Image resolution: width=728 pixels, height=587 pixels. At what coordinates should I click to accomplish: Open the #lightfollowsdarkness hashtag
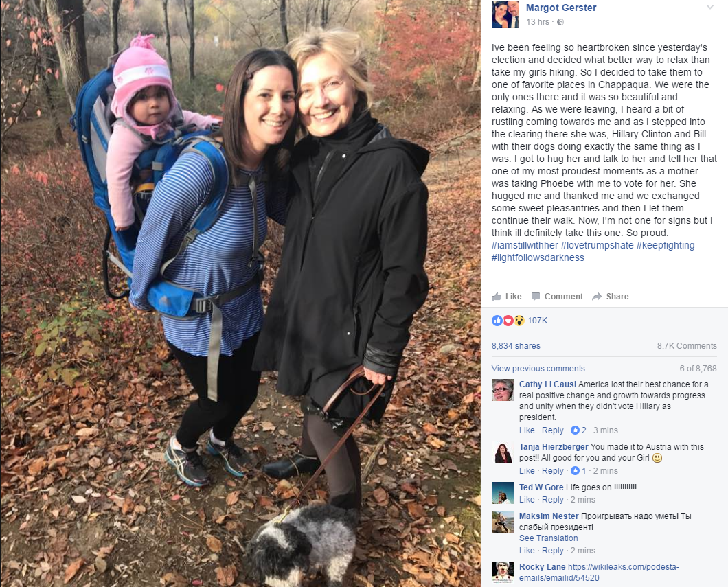[538, 257]
